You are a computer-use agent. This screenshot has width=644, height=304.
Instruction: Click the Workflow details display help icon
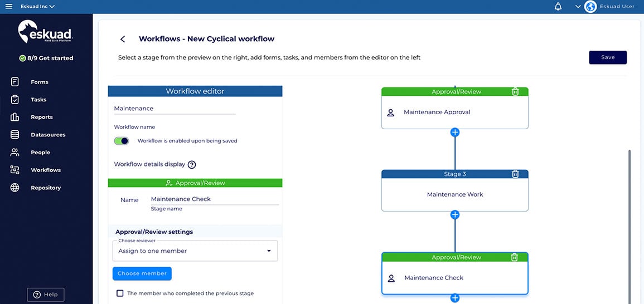[192, 165]
